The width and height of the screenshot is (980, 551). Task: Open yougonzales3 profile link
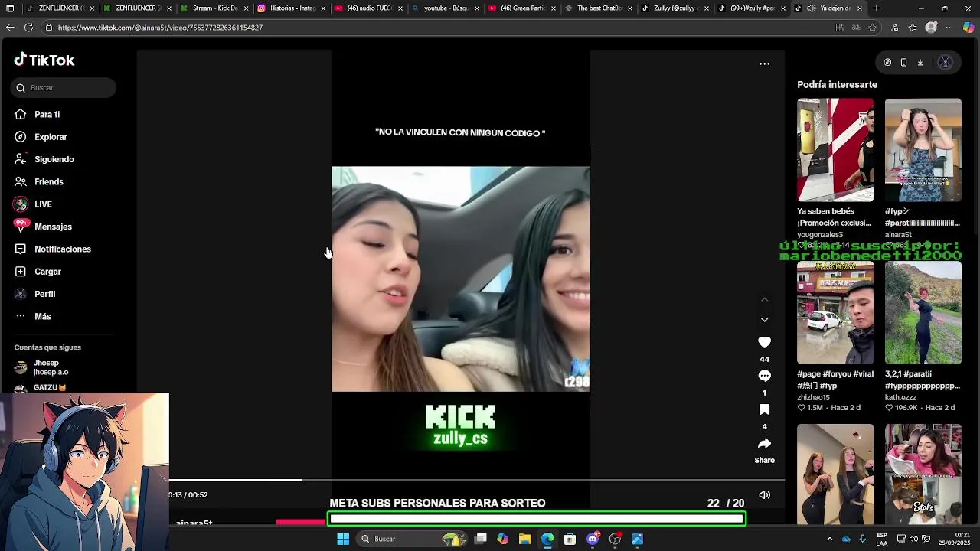pos(820,235)
